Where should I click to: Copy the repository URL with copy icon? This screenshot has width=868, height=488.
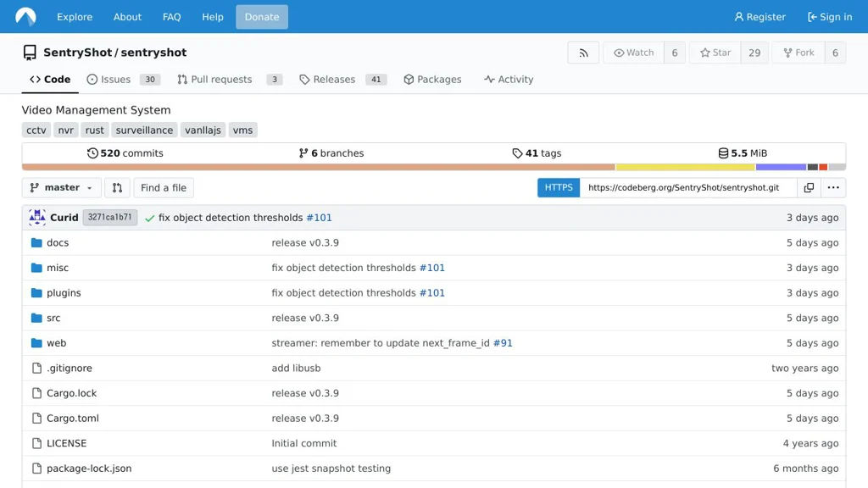click(x=809, y=188)
